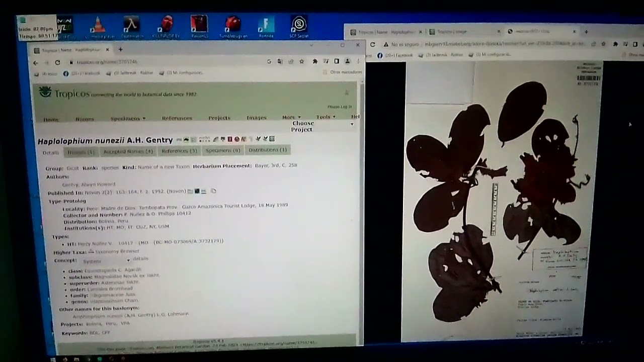Open the extensions puzzle icon in right Chrome
Screen dimensions: 644x362
tap(615, 44)
